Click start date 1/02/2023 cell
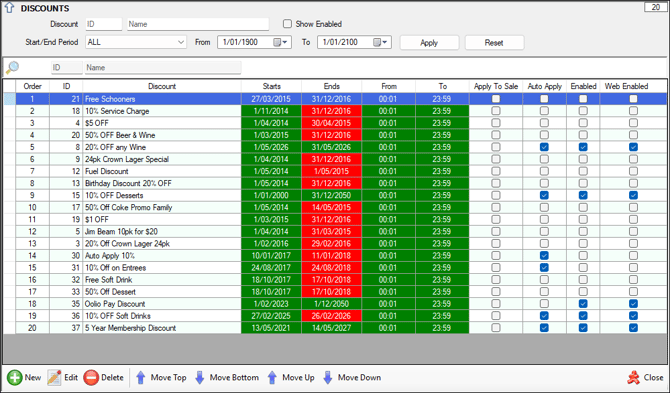 point(271,304)
